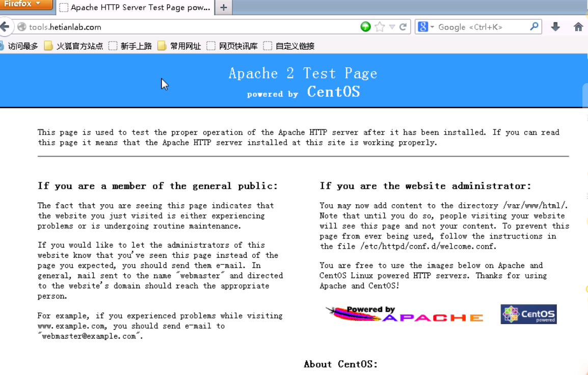Screen dimensions: 588x375
Task: Click the www.example.com text
Action: [x=72, y=326]
